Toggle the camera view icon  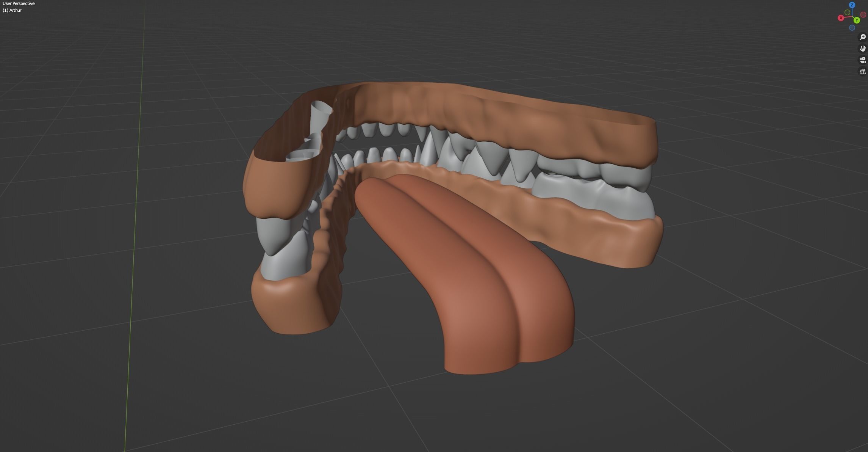coord(863,60)
